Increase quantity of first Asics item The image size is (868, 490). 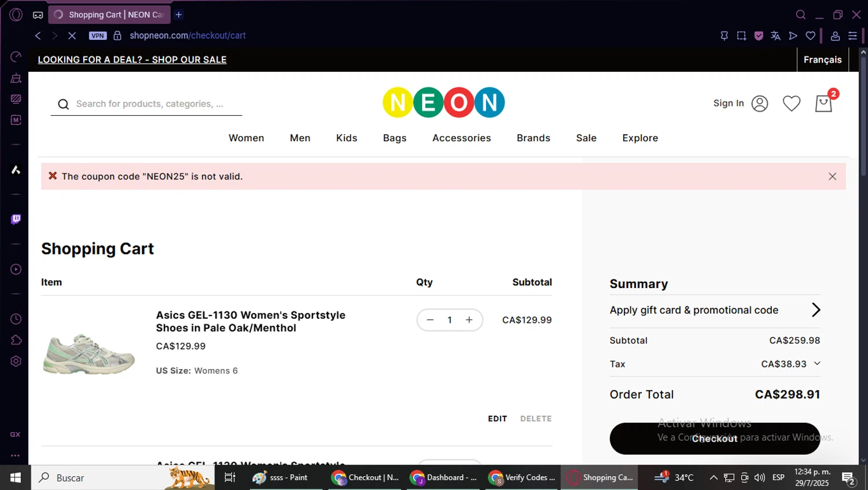coord(469,320)
